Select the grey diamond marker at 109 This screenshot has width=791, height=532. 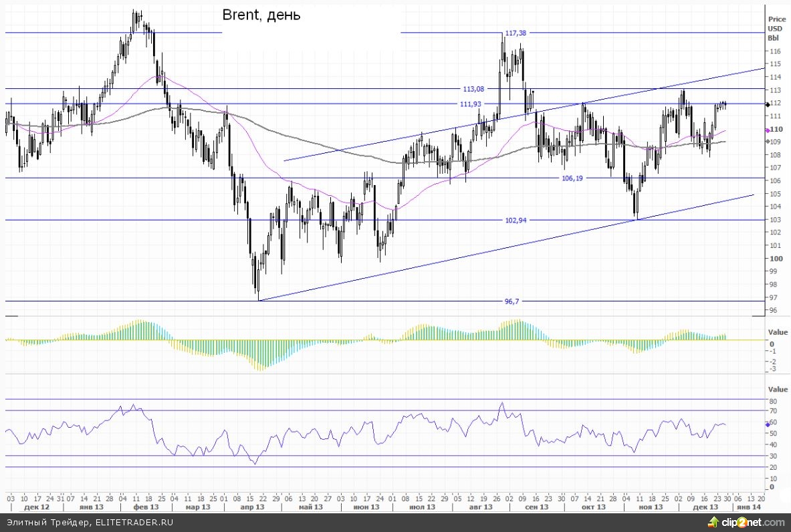pyautogui.click(x=767, y=142)
